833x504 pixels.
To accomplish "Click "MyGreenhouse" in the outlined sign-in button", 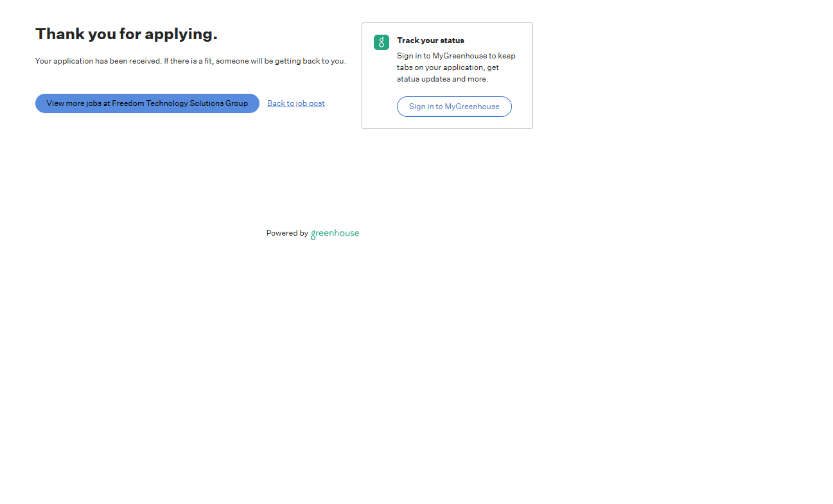I will [x=472, y=107].
